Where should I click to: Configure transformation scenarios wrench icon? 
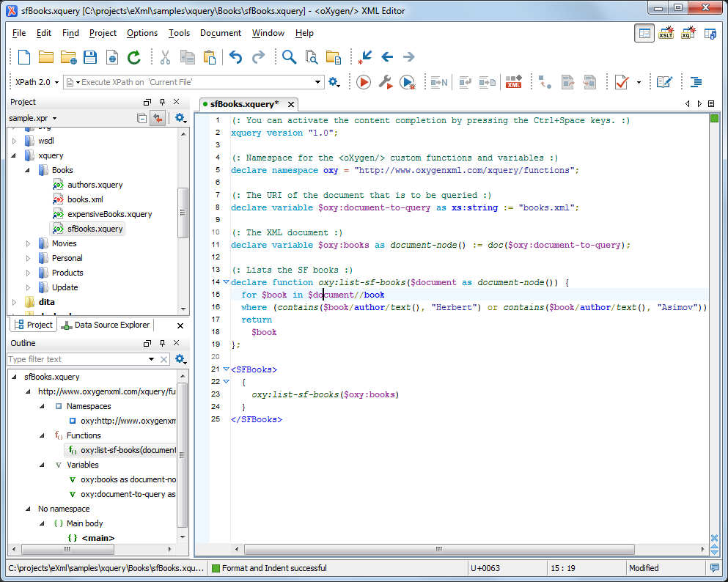click(386, 82)
